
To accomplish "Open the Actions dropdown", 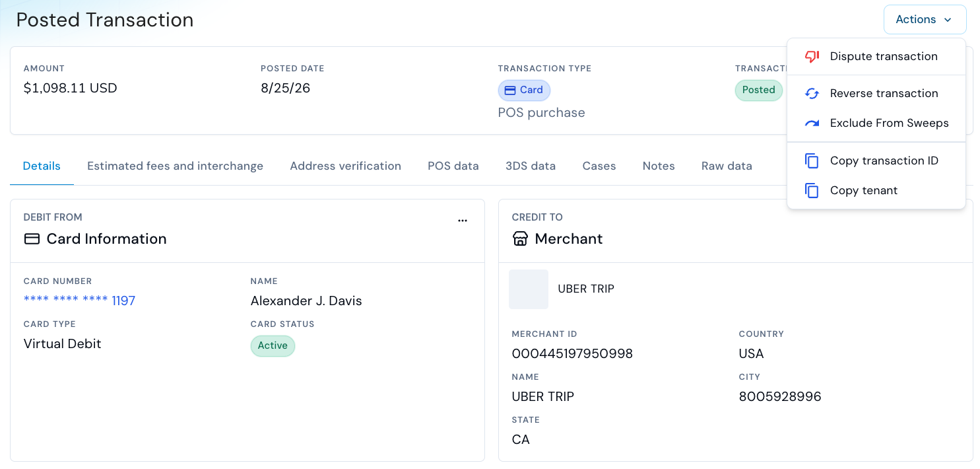I will [925, 20].
